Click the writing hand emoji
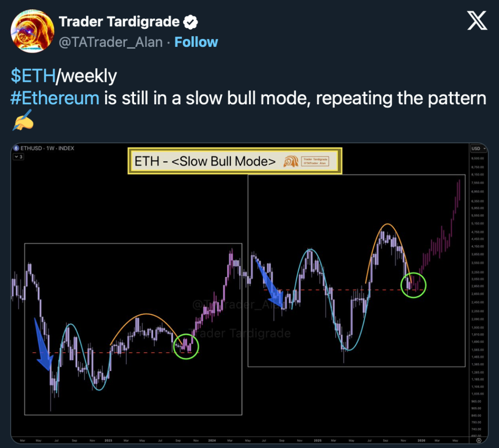499x448 pixels. point(21,120)
